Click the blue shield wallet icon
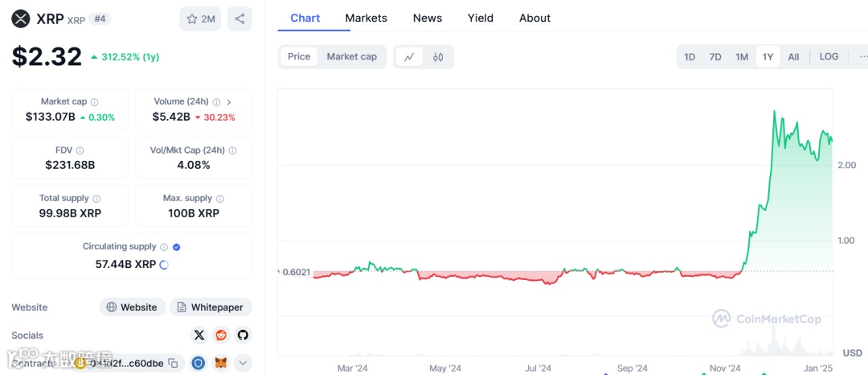Viewport: 868px width, 375px height. 199,363
